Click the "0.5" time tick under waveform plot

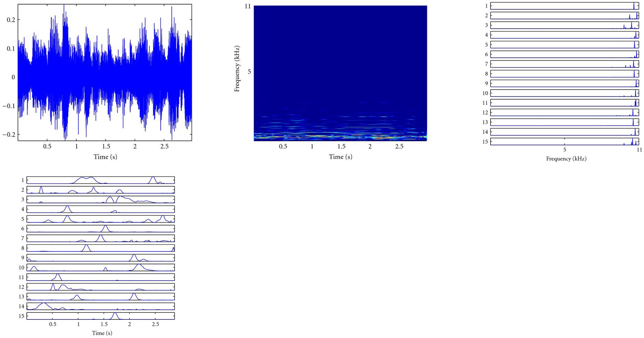pos(47,146)
